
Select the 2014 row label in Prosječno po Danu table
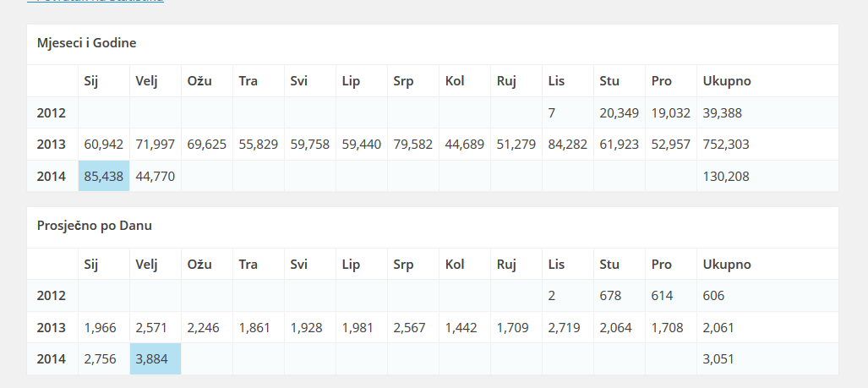[x=52, y=359]
